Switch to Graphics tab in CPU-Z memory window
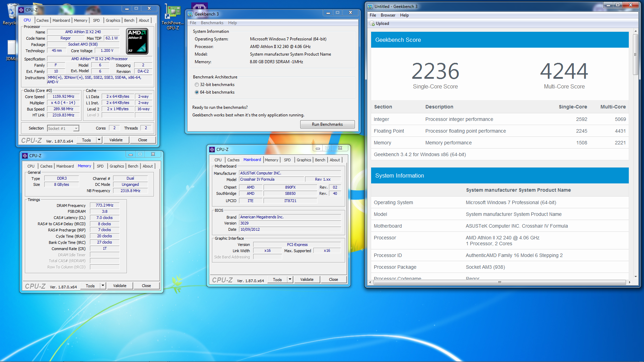This screenshot has width=644, height=362. pyautogui.click(x=117, y=166)
